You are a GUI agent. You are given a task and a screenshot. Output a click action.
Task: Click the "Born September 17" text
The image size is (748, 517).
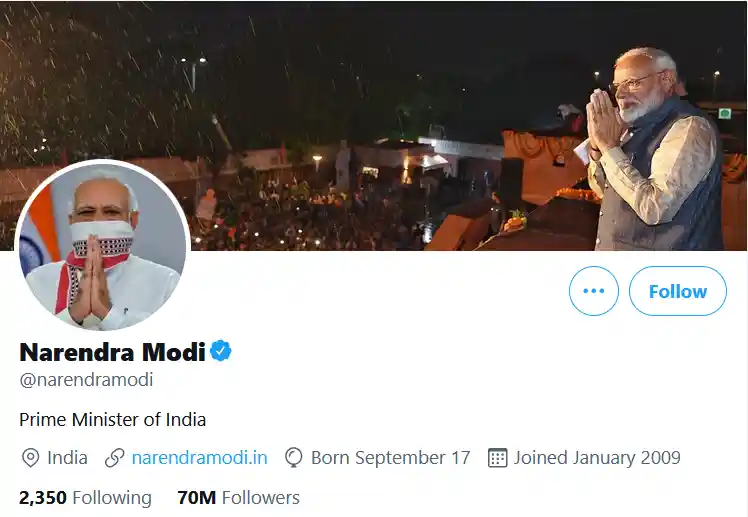390,458
